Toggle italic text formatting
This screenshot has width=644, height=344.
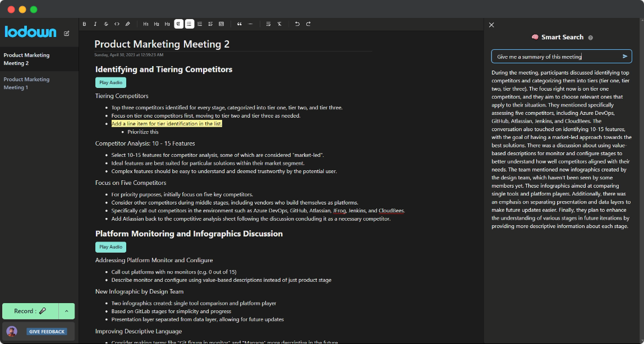(95, 24)
